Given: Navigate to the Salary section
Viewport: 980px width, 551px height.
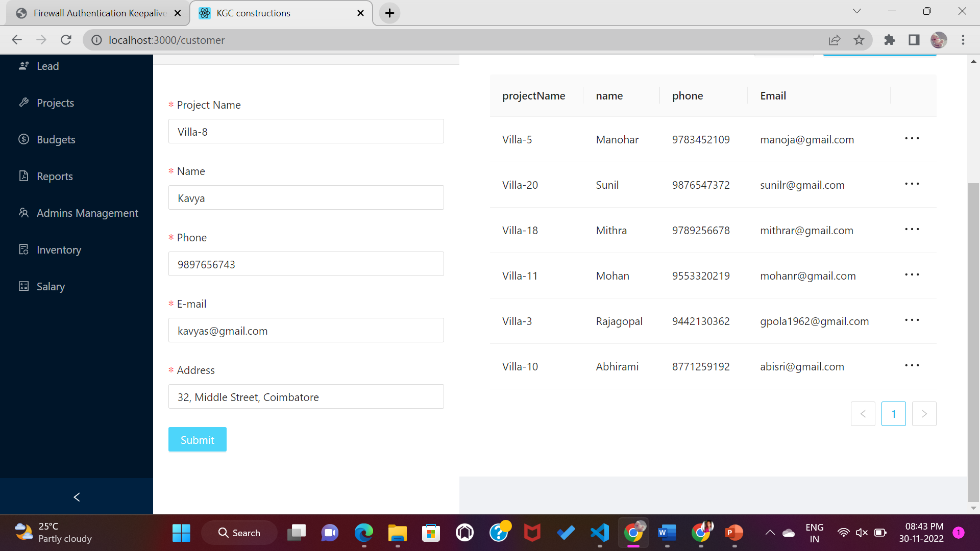Looking at the screenshot, I should (x=51, y=286).
